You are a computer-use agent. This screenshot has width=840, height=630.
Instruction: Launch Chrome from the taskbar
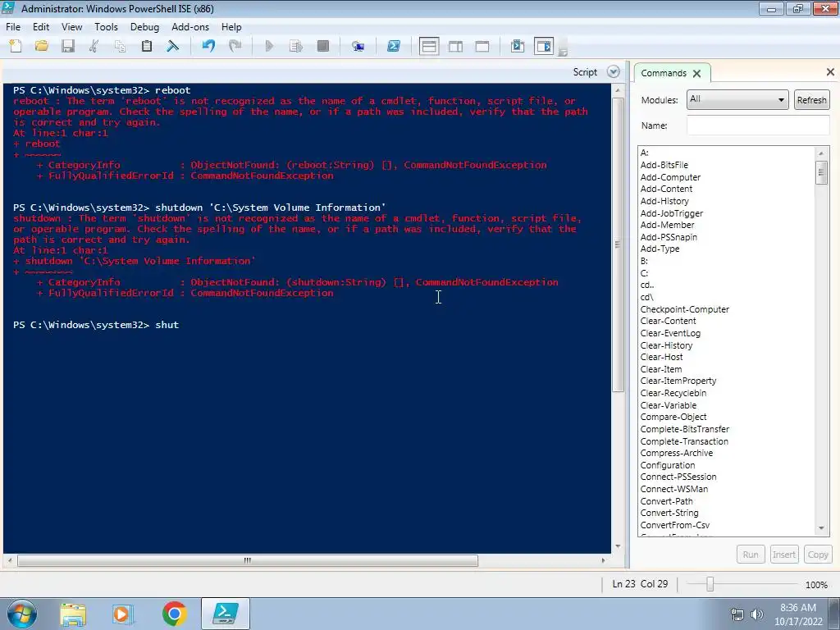[x=174, y=614]
